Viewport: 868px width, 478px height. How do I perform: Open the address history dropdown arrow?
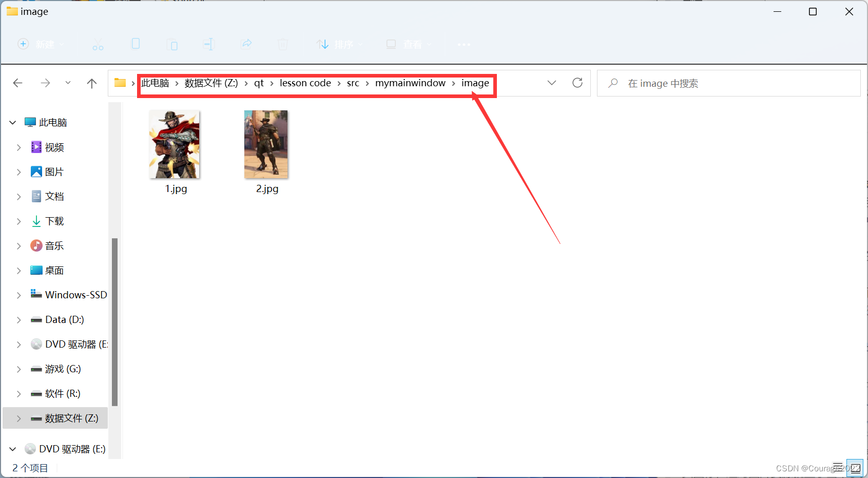point(552,83)
